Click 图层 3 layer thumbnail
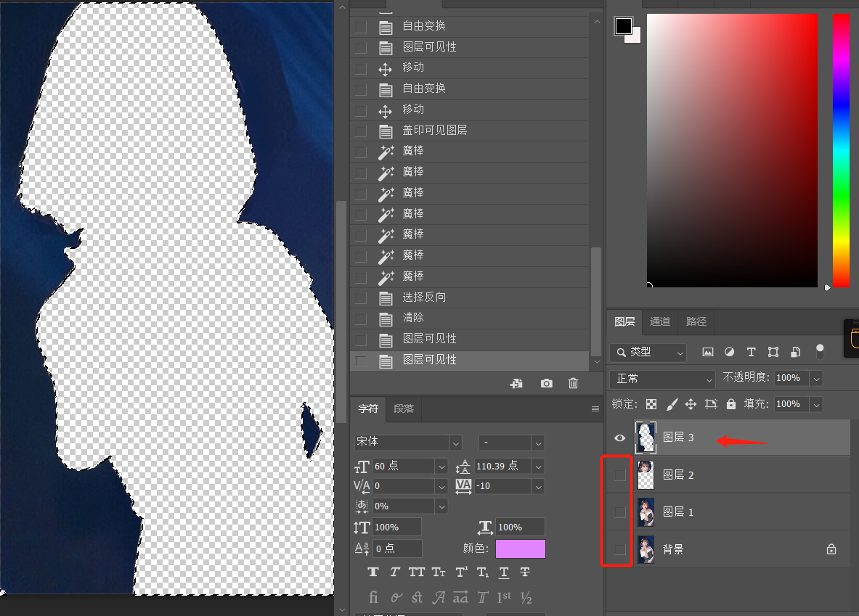Screen dimensions: 859x616 pos(646,438)
